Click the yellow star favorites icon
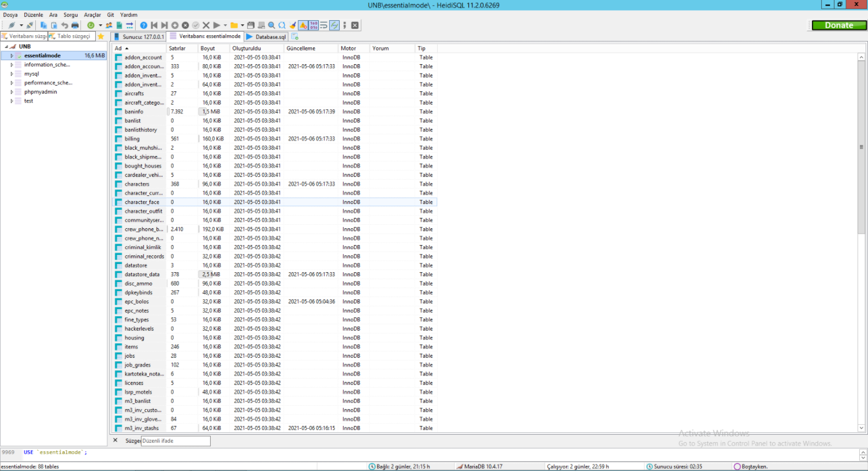868x471 pixels. pos(101,36)
